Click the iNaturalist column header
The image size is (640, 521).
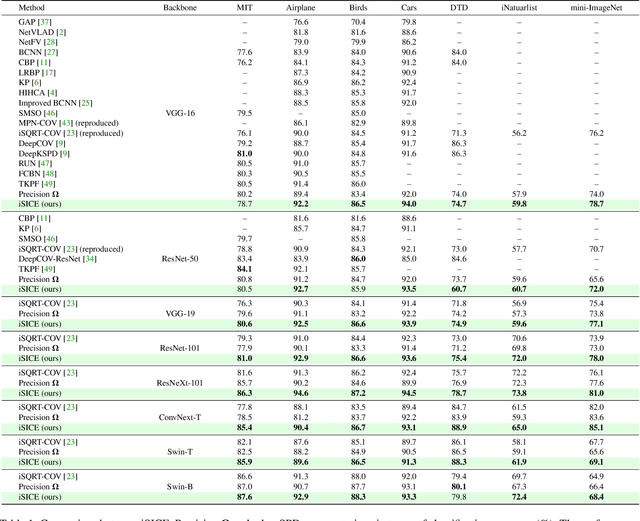(x=519, y=6)
